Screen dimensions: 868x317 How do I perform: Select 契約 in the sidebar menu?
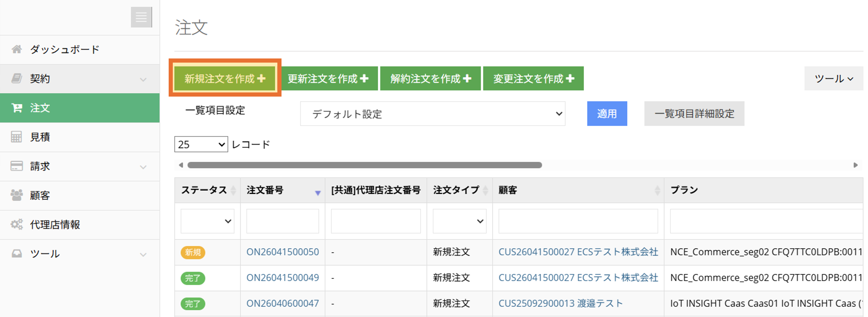[x=80, y=79]
